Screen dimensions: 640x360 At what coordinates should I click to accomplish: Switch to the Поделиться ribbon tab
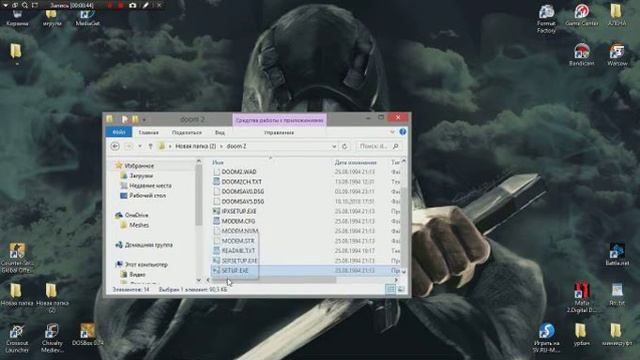(x=187, y=133)
